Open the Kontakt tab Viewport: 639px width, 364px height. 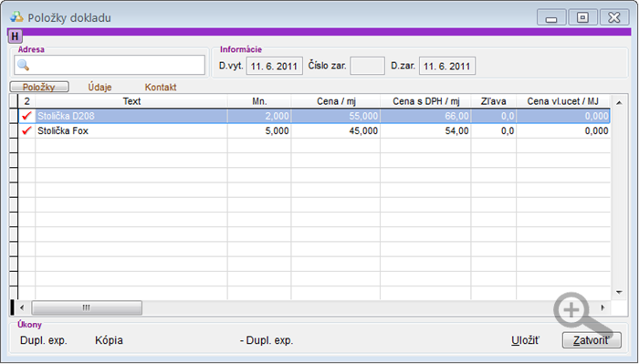click(x=161, y=88)
